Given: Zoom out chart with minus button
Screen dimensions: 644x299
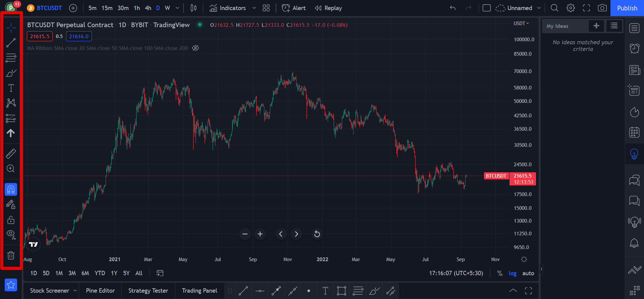Looking at the screenshot, I should (245, 234).
